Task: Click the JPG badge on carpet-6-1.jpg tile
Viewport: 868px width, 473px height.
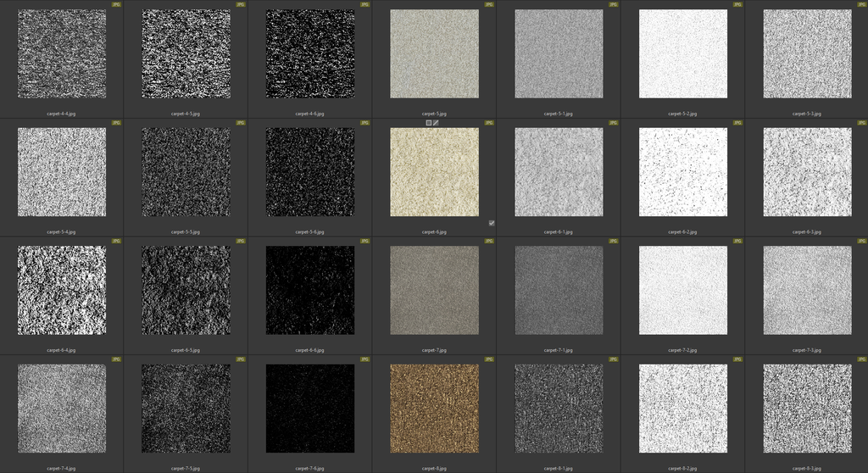Action: tap(613, 123)
